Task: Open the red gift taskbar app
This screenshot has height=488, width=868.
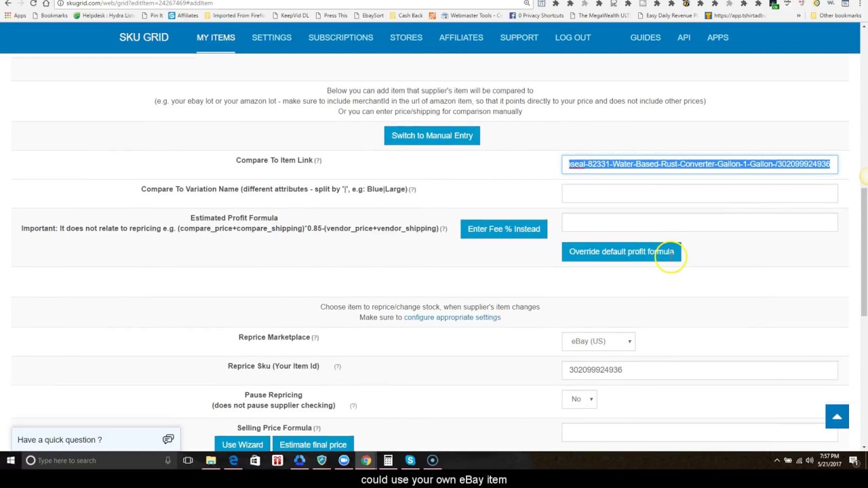Action: point(277,460)
